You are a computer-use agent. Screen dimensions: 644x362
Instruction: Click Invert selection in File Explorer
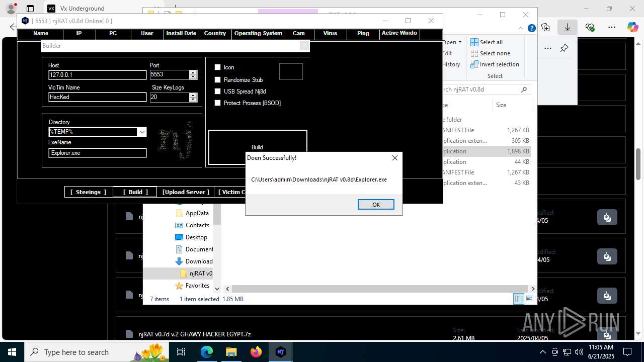(495, 64)
